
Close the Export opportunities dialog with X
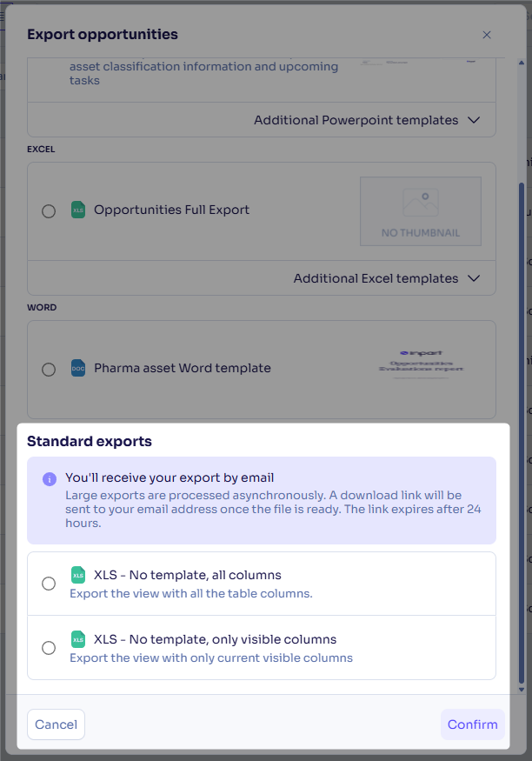tap(487, 35)
